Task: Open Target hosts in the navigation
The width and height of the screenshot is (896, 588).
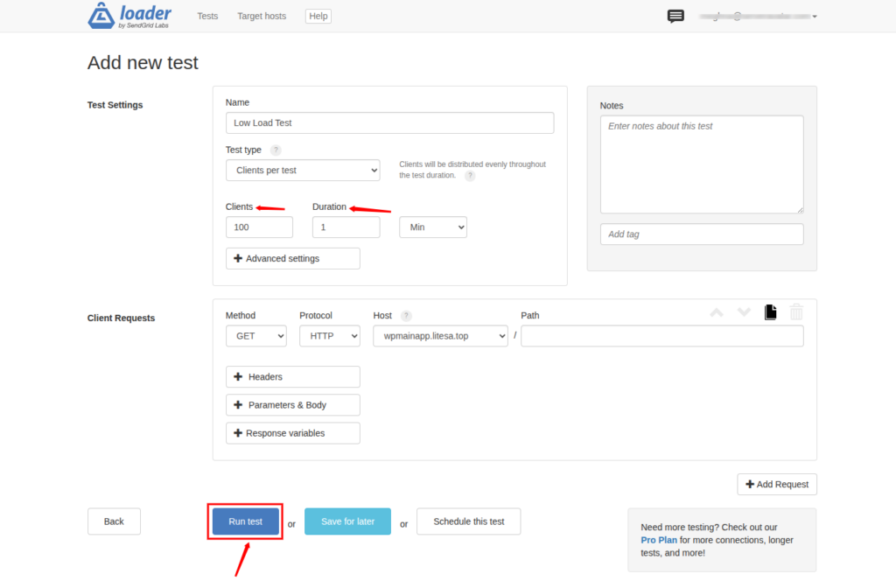Action: click(262, 16)
